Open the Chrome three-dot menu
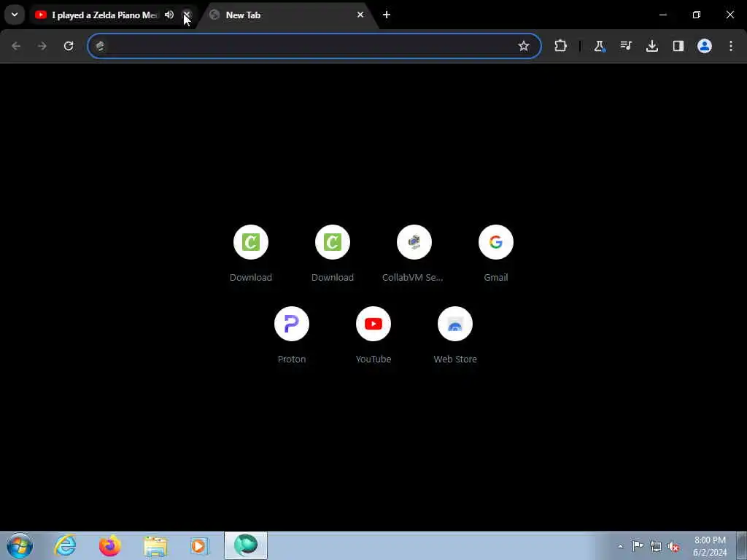This screenshot has width=747, height=560. tap(731, 46)
